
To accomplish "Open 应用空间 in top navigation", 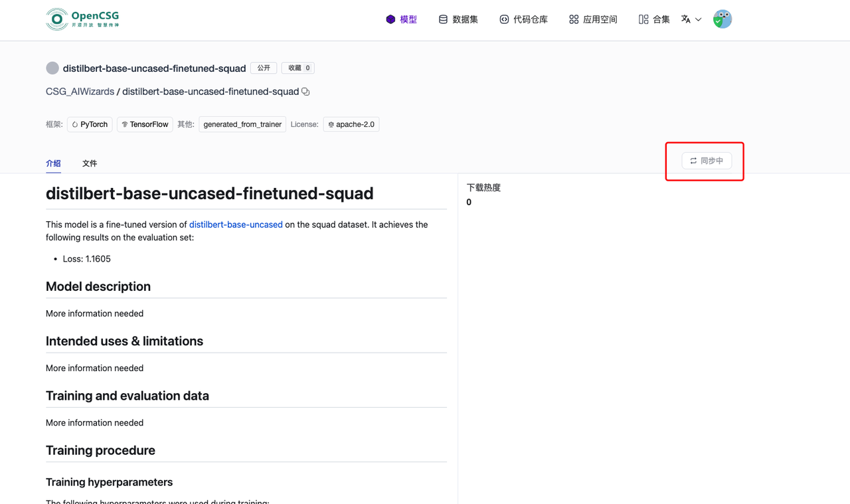I will [x=593, y=19].
